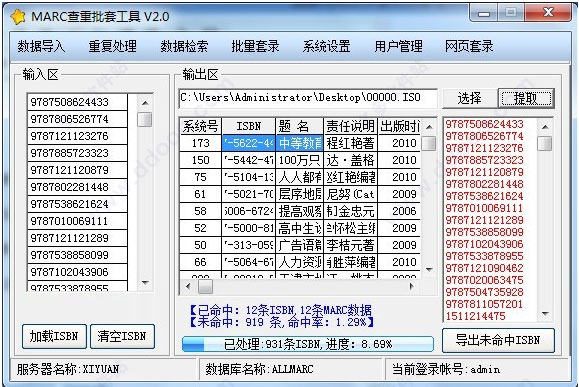Click red unmatched ISBN 9787121090462
The width and height of the screenshot is (579, 387).
[484, 268]
